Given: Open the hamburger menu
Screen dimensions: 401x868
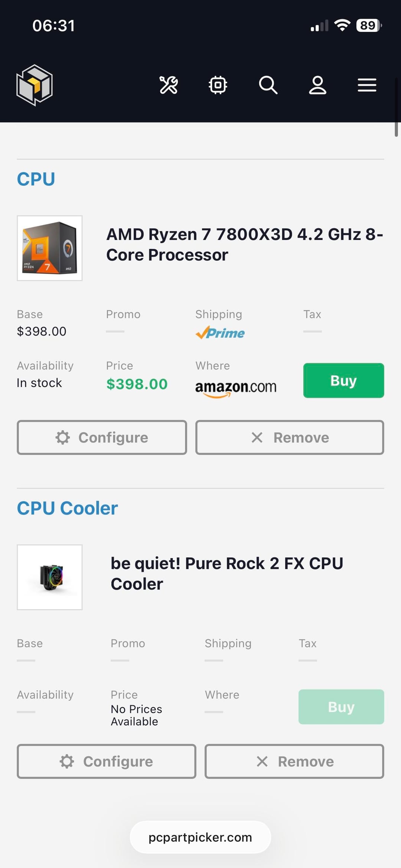Looking at the screenshot, I should [367, 85].
